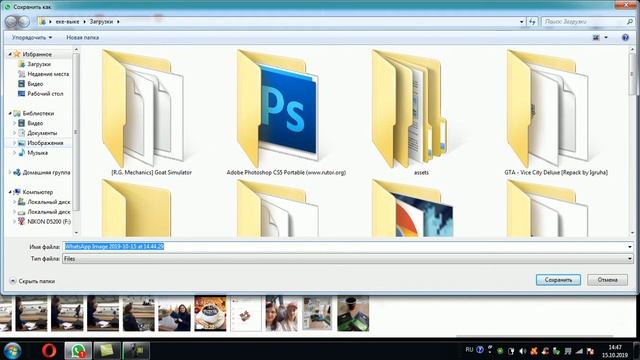Click the user folder icon in address bar
This screenshot has height=360, width=640.
point(42,22)
